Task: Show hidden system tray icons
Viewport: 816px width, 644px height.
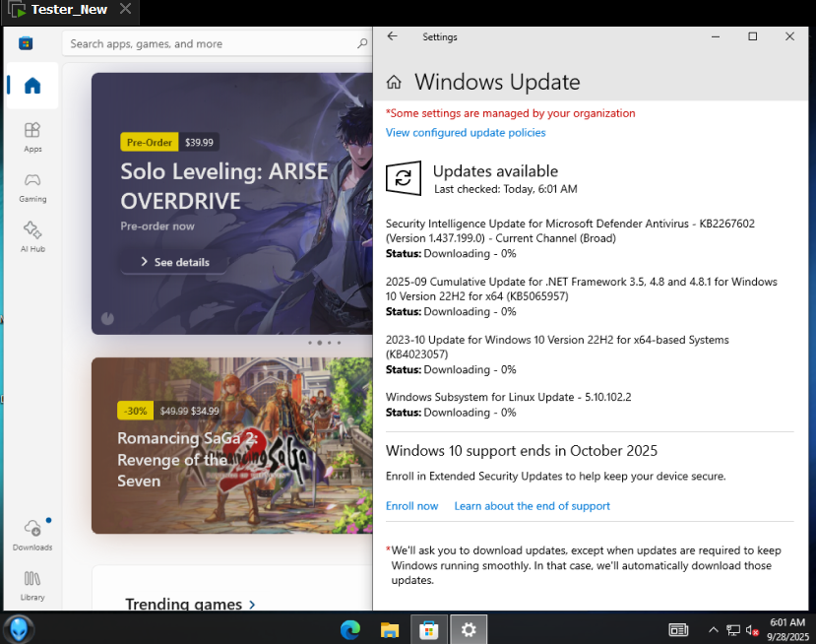Action: (x=714, y=630)
